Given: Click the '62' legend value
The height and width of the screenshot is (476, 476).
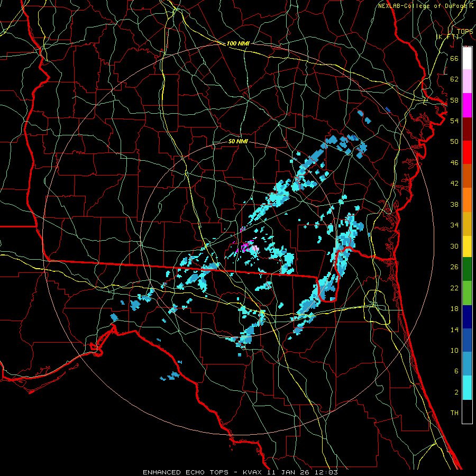Looking at the screenshot, I should [x=454, y=79].
